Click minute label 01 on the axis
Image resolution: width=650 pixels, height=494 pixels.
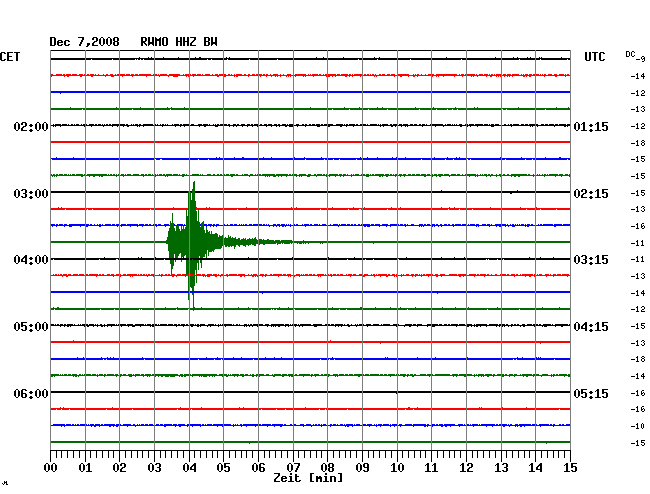(85, 468)
